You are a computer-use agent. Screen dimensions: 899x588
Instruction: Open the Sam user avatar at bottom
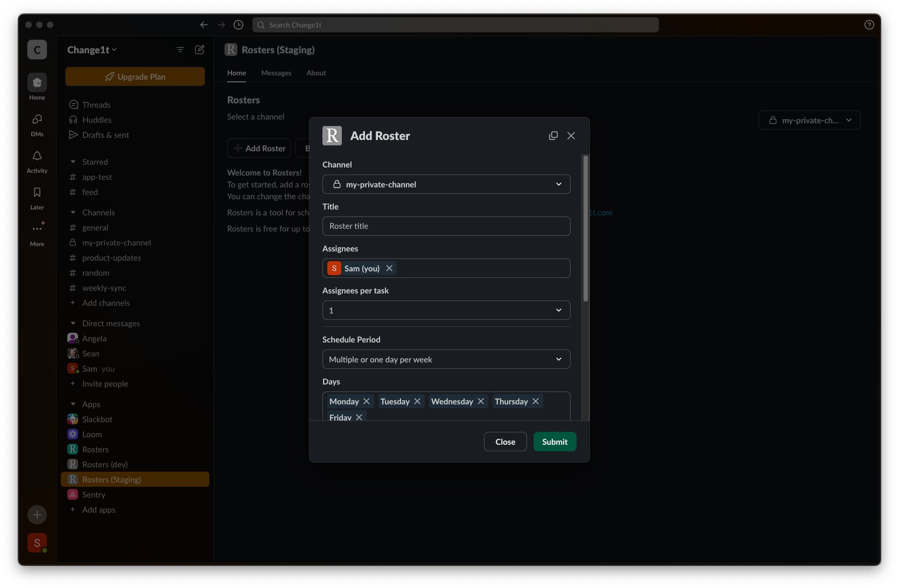(37, 543)
